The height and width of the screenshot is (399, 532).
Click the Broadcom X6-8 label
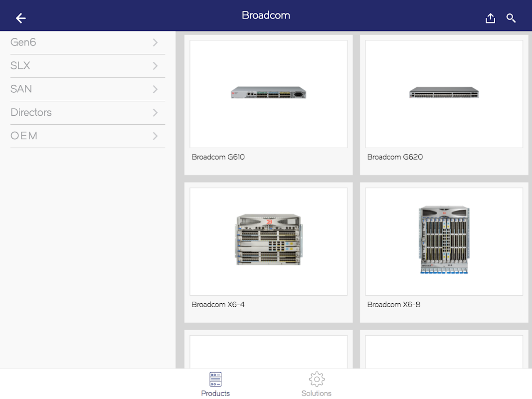pos(393,305)
